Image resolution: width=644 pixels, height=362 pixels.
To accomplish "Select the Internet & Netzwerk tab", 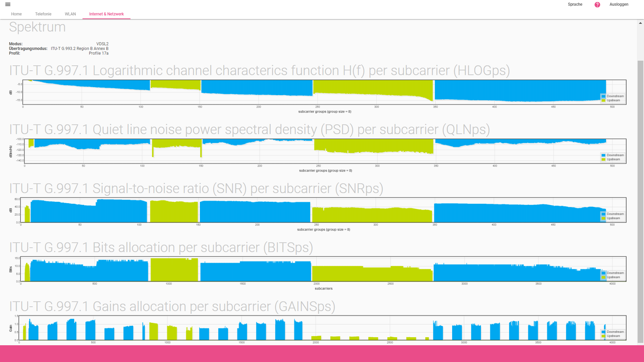I will (x=106, y=14).
